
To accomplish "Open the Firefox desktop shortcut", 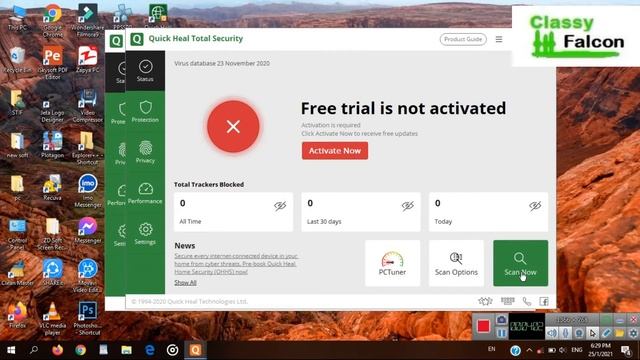I will tap(17, 315).
